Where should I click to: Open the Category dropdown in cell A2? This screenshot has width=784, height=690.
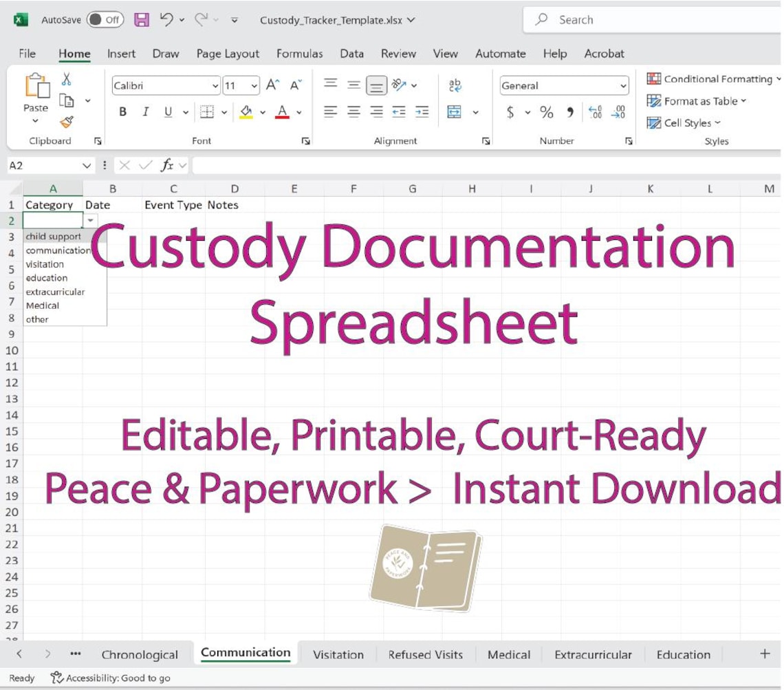tap(91, 219)
